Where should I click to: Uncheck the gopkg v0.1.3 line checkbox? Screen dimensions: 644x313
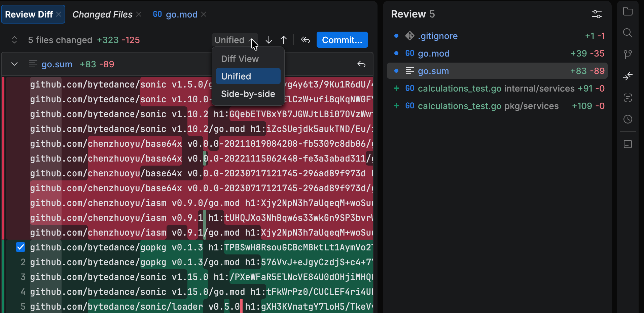tap(21, 247)
